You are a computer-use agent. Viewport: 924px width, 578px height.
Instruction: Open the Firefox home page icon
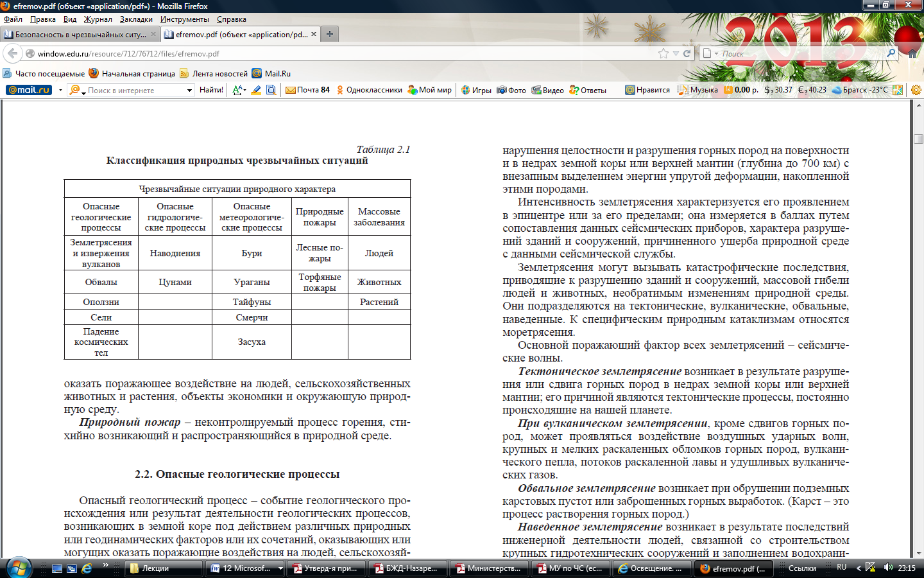tap(912, 53)
